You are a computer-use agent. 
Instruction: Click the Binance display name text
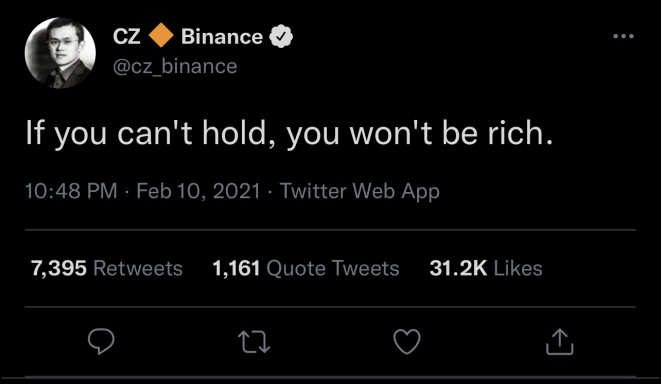pyautogui.click(x=222, y=37)
